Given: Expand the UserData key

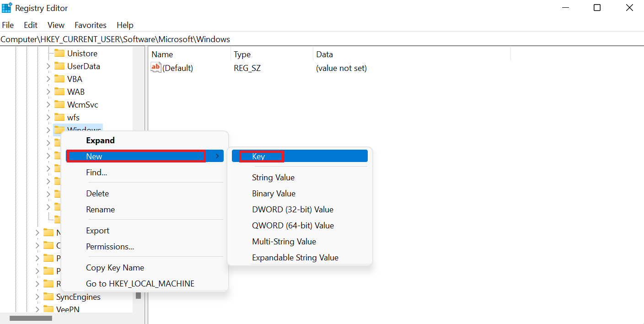Looking at the screenshot, I should (x=48, y=66).
